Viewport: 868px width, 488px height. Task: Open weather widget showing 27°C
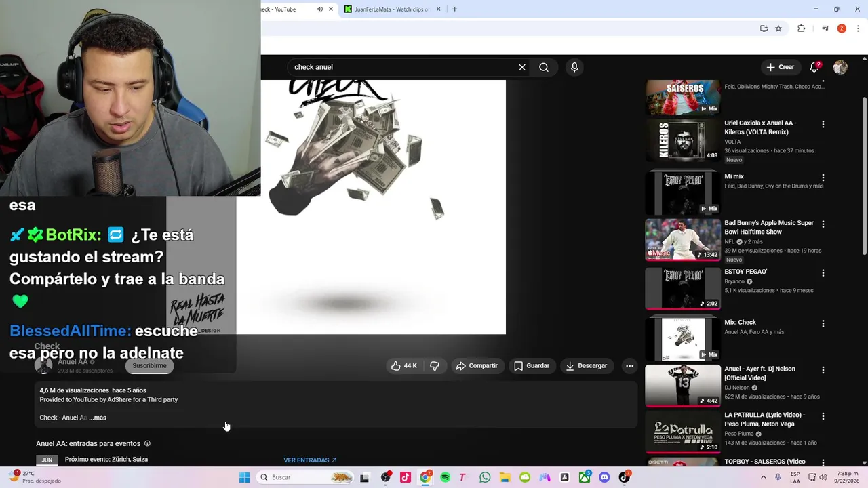(x=35, y=477)
